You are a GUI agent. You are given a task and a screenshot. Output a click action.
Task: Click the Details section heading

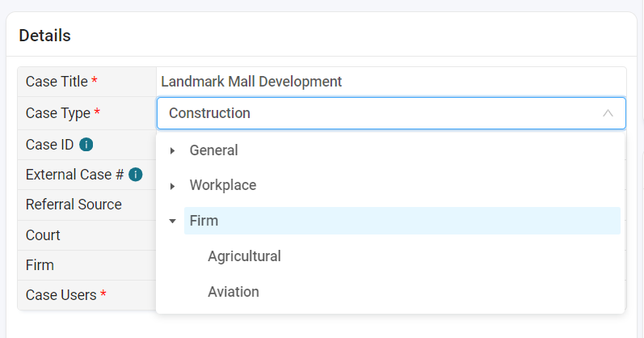click(44, 36)
